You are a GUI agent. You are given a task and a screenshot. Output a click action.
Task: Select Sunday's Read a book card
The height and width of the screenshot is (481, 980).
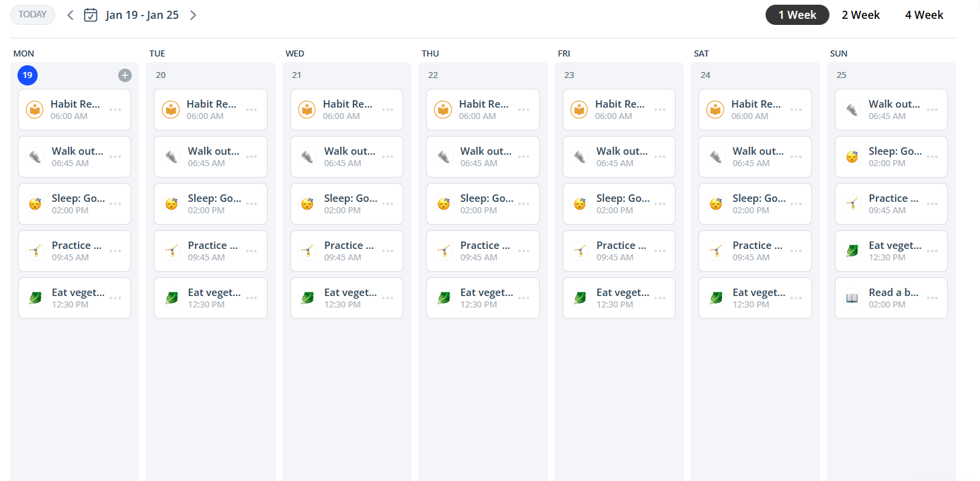(891, 297)
